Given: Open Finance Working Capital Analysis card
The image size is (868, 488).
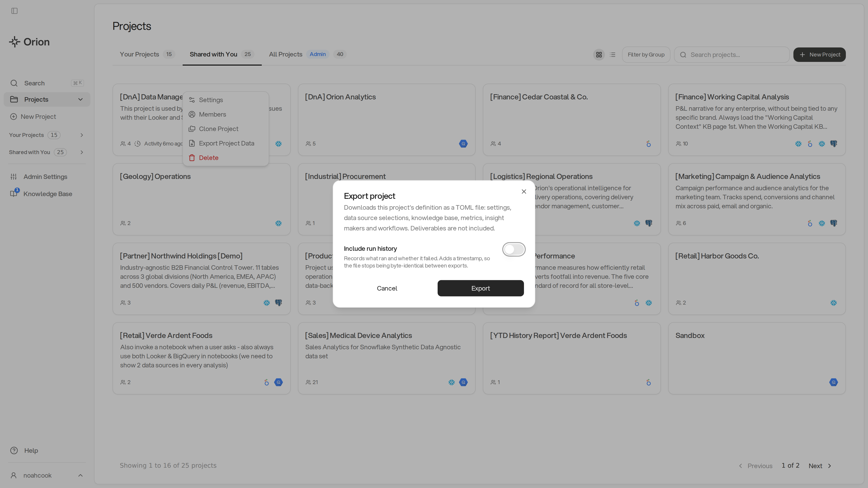Looking at the screenshot, I should pyautogui.click(x=757, y=120).
